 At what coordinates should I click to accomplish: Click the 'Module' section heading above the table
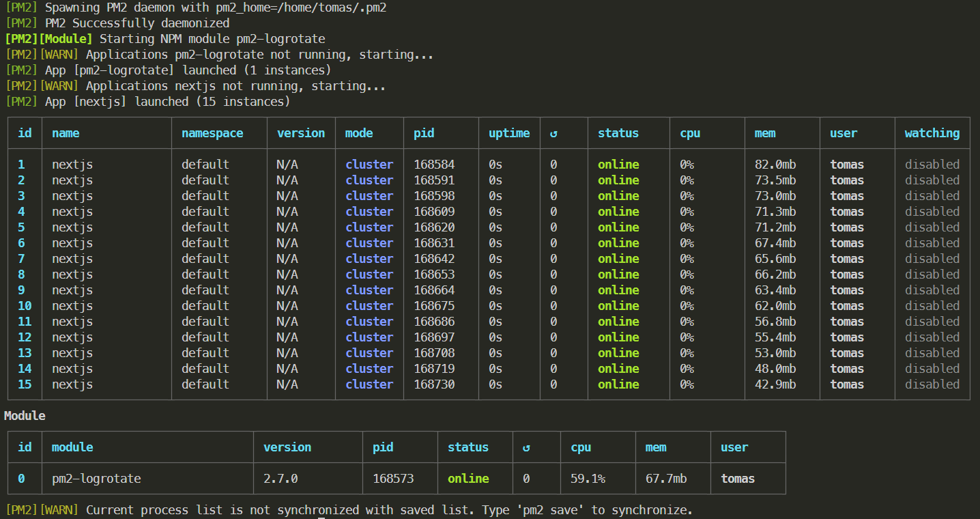click(25, 416)
